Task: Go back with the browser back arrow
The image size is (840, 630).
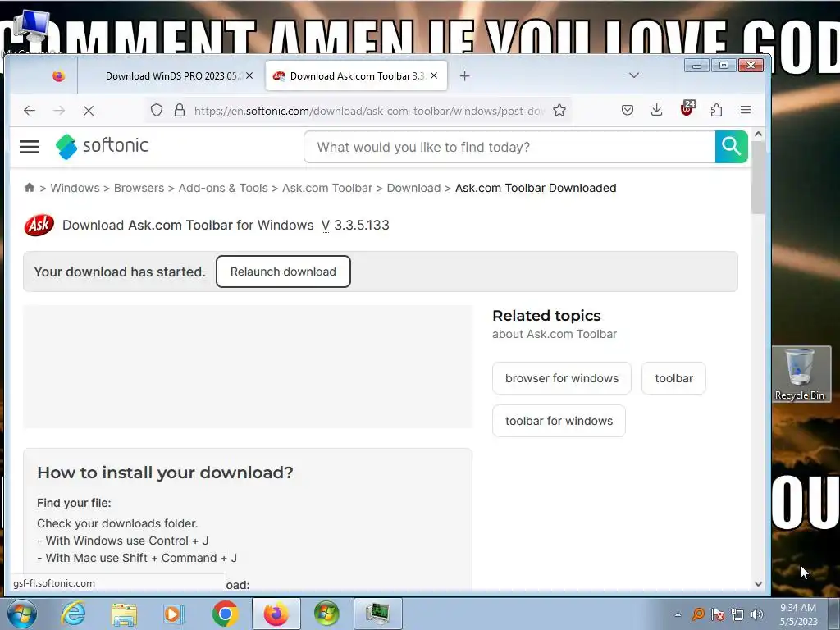Action: tap(30, 111)
